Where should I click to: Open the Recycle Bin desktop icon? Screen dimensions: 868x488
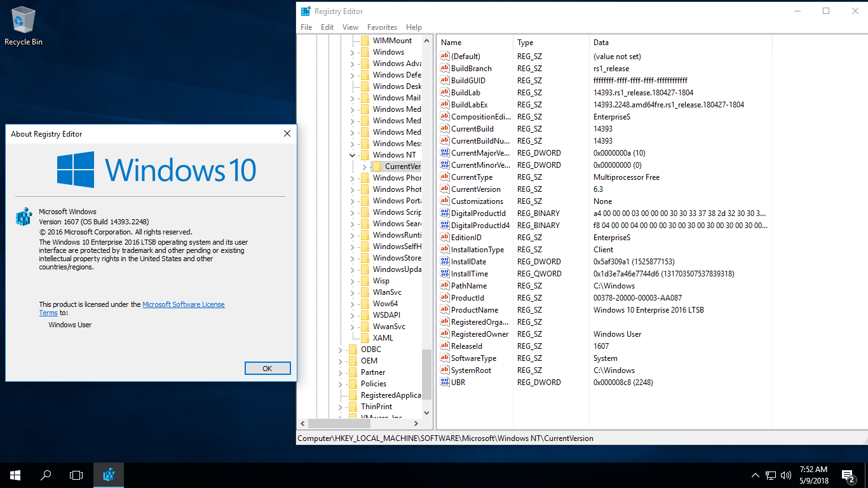24,27
